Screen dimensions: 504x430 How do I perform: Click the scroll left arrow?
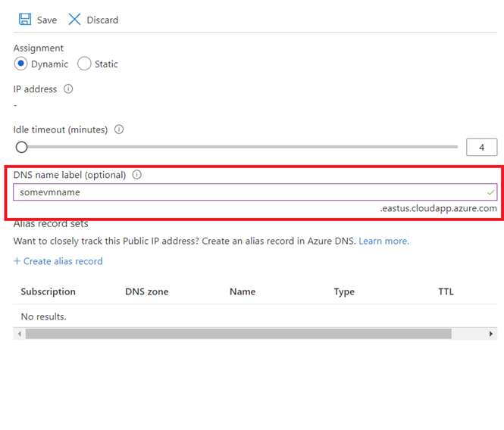[x=20, y=334]
